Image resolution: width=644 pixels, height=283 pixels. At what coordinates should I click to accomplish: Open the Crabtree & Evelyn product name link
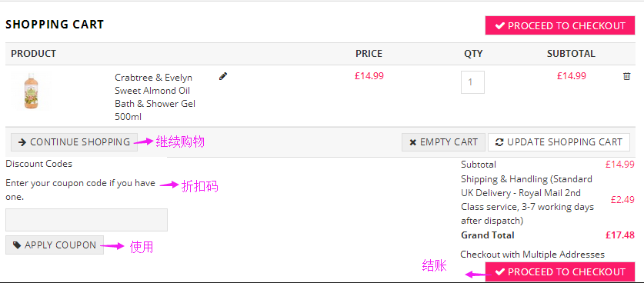coord(155,98)
